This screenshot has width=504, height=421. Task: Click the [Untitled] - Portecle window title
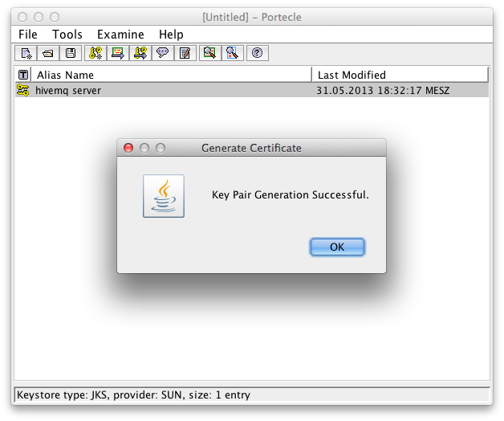(252, 17)
